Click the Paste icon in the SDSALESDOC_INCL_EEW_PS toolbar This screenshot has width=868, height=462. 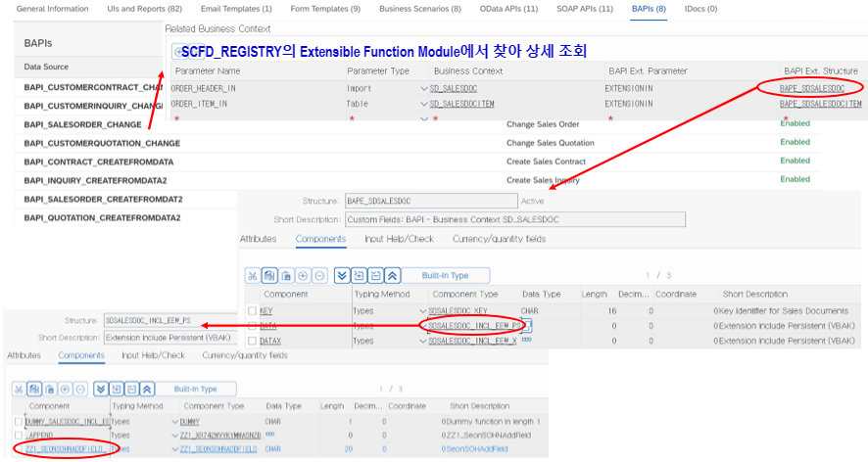pos(50,390)
